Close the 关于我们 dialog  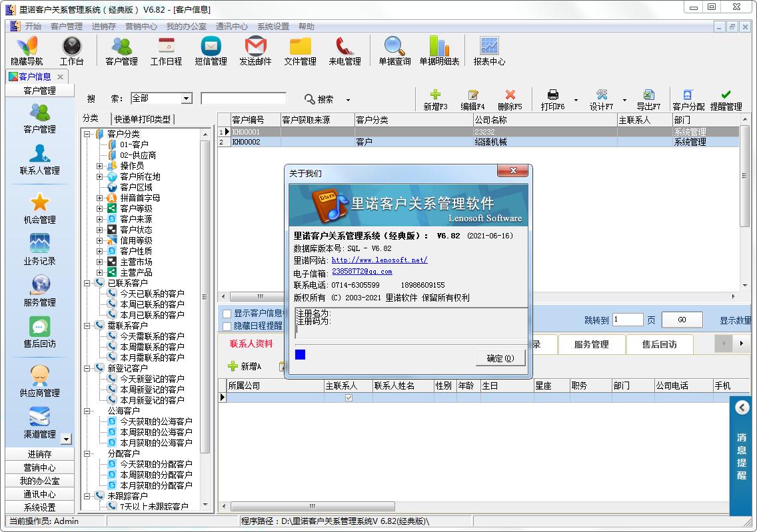[x=513, y=170]
